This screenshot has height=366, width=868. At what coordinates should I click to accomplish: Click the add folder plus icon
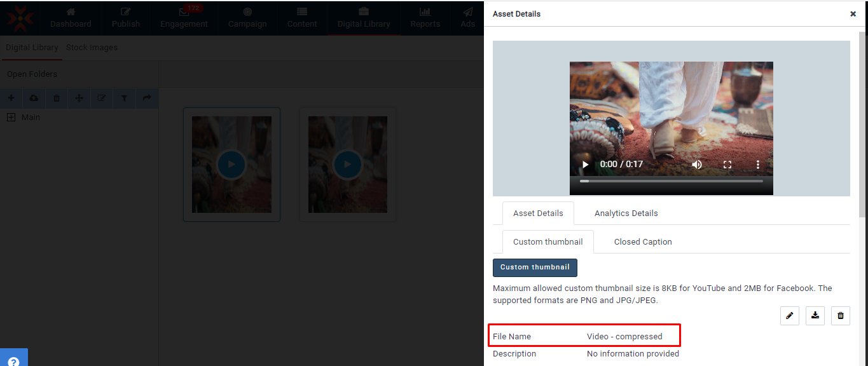point(11,98)
